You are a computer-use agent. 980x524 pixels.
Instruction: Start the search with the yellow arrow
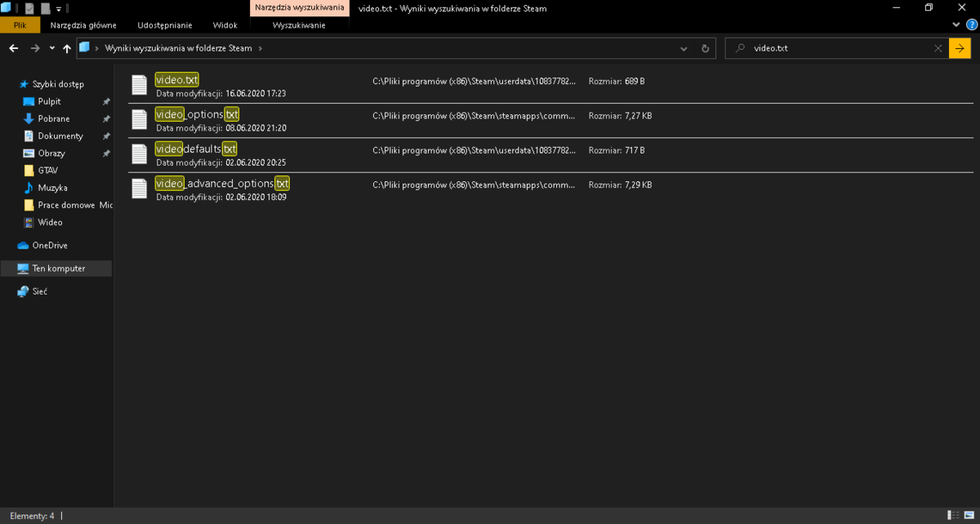point(960,48)
